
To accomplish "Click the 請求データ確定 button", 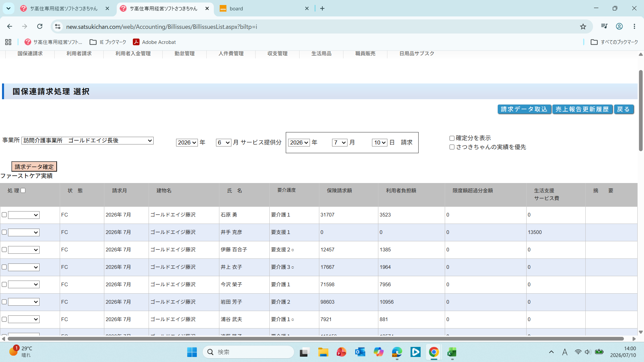I will [34, 167].
